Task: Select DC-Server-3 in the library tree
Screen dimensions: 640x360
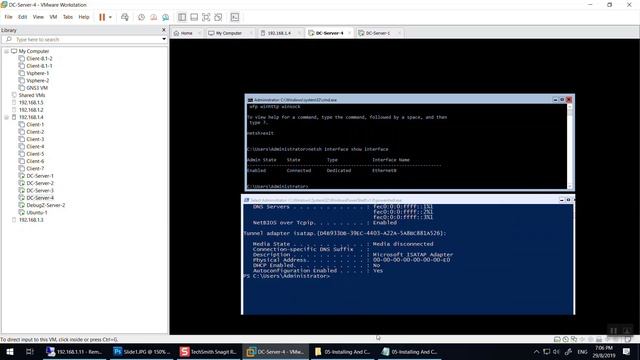Action: click(x=40, y=191)
